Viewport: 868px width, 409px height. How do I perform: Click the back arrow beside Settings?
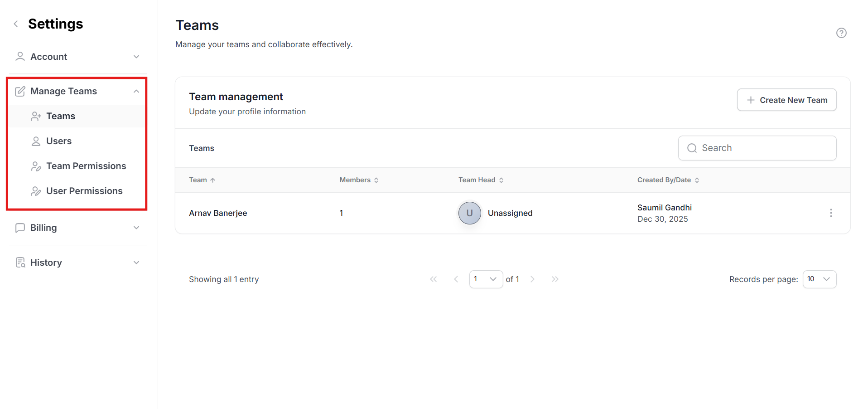[16, 24]
